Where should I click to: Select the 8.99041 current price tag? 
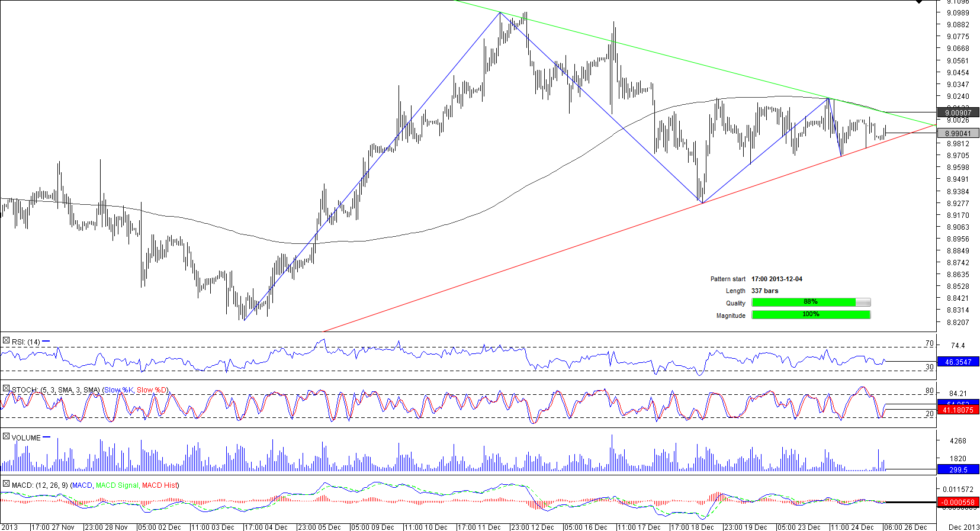coord(958,134)
